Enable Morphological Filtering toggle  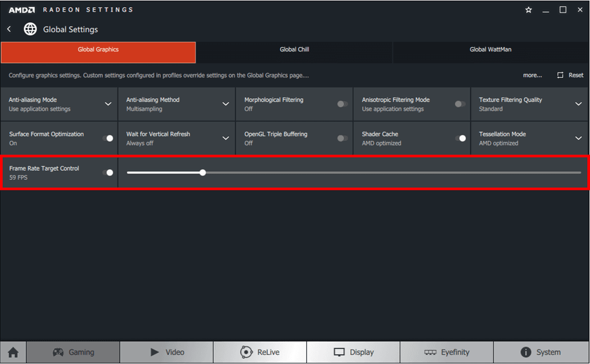[x=342, y=104]
